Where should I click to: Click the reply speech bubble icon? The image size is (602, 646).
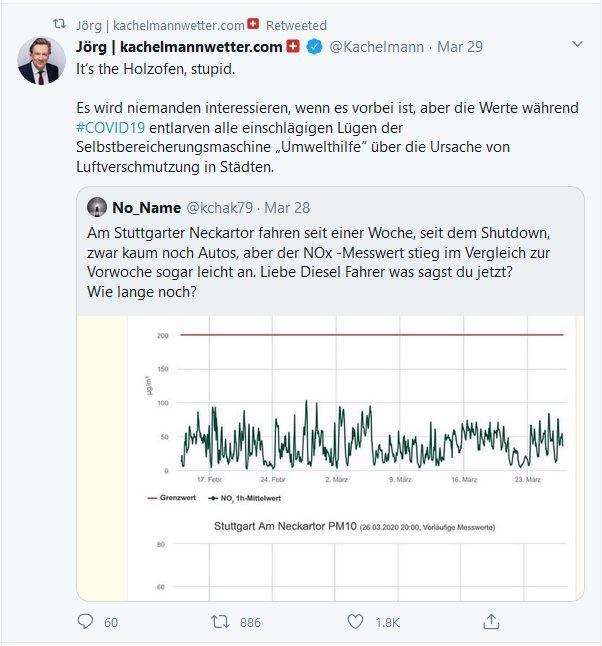click(x=85, y=622)
